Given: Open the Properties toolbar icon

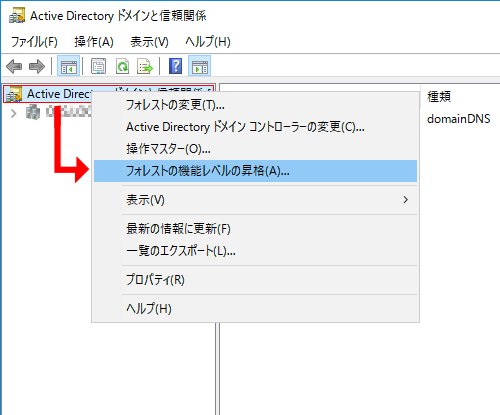Looking at the screenshot, I should click(98, 66).
